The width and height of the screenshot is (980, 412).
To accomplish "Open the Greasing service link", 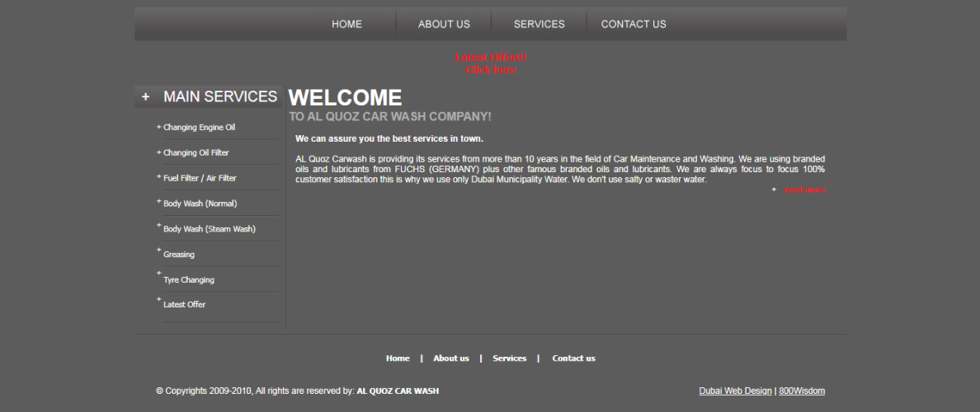I will pyautogui.click(x=179, y=255).
